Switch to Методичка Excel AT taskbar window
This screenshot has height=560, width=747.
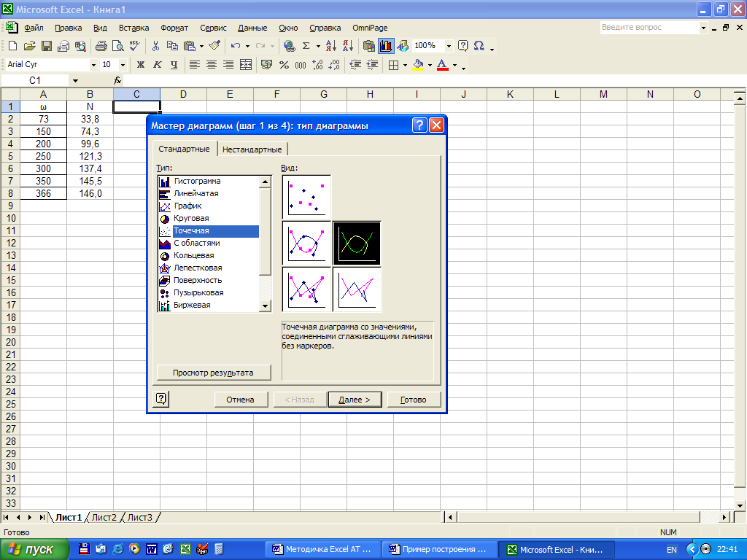pyautogui.click(x=322, y=550)
